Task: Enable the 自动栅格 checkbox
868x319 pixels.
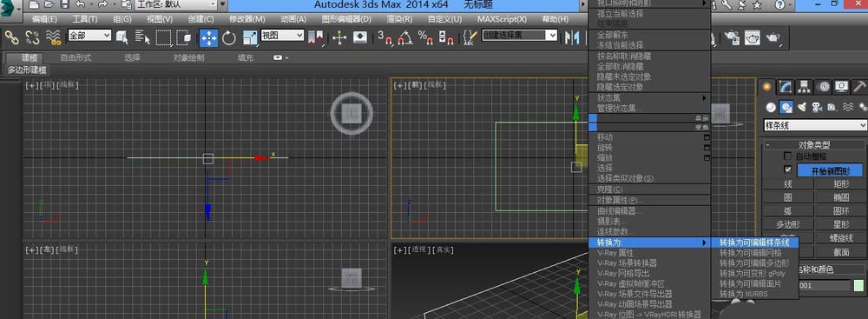Action: pos(788,156)
